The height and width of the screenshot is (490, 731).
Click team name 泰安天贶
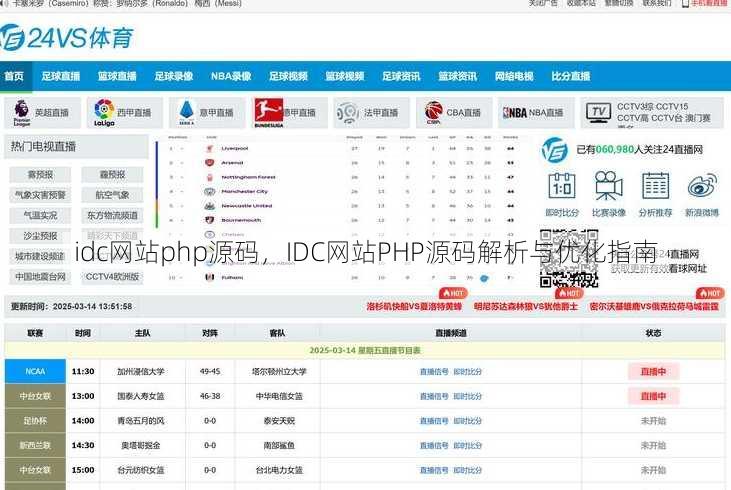click(279, 421)
